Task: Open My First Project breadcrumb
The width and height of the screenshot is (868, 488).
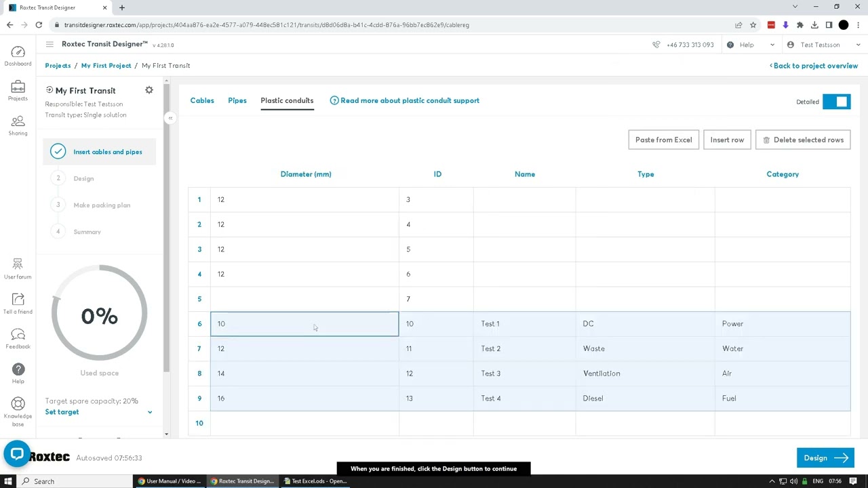Action: [x=106, y=66]
